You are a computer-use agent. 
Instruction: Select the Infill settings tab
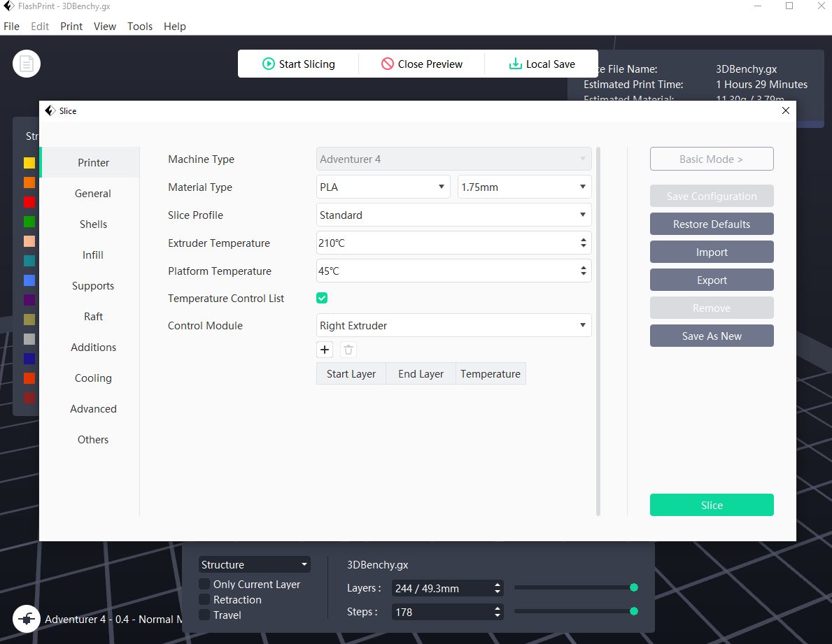click(x=91, y=255)
